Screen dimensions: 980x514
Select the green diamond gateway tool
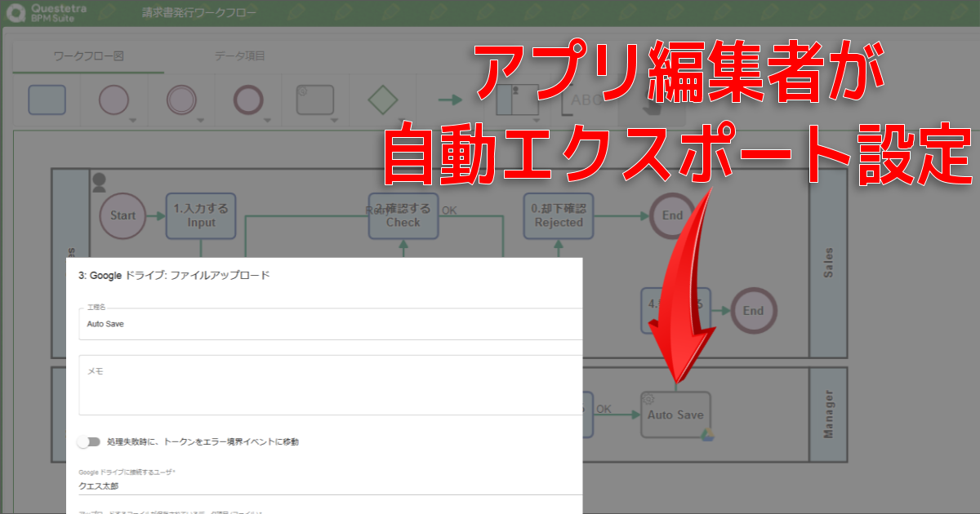pyautogui.click(x=382, y=100)
